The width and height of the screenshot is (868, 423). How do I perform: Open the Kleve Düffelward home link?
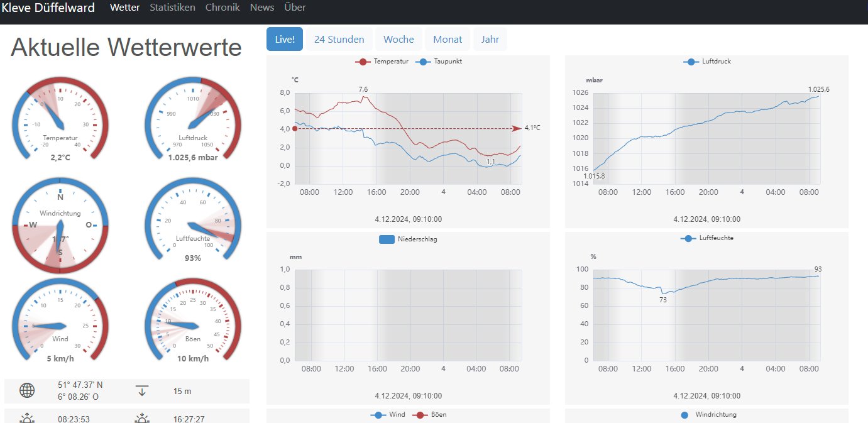click(x=48, y=8)
